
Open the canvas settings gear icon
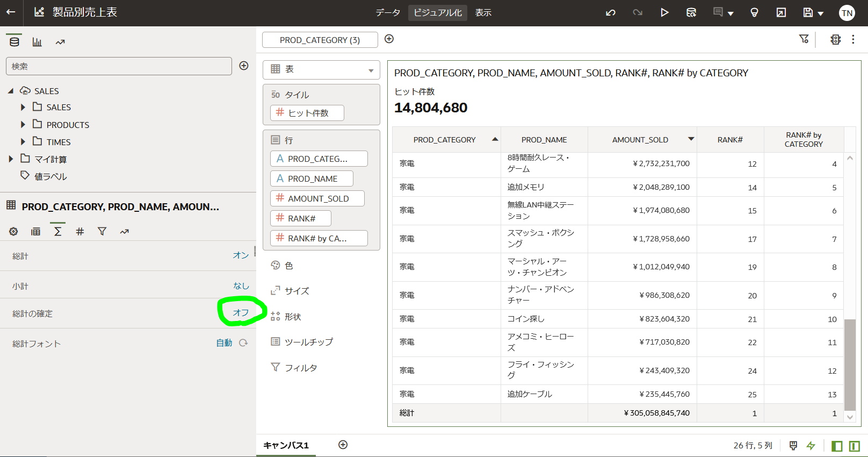[835, 39]
